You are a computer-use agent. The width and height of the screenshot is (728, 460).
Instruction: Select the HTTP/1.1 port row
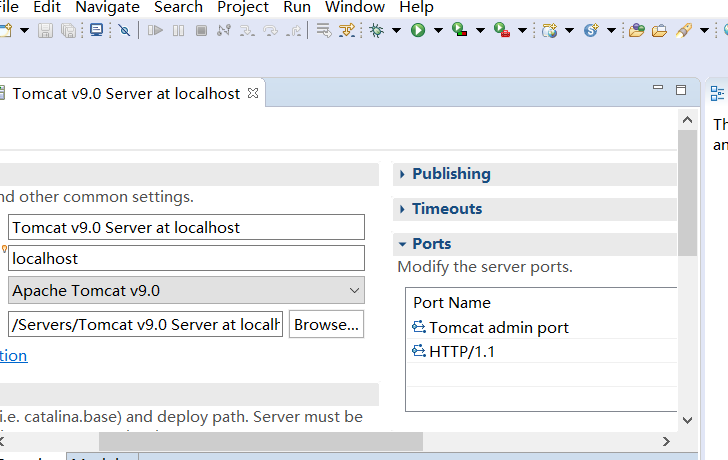(x=541, y=351)
